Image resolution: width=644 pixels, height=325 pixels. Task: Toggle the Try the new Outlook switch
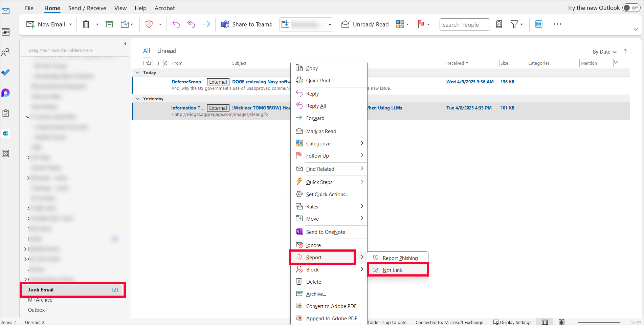tap(631, 8)
